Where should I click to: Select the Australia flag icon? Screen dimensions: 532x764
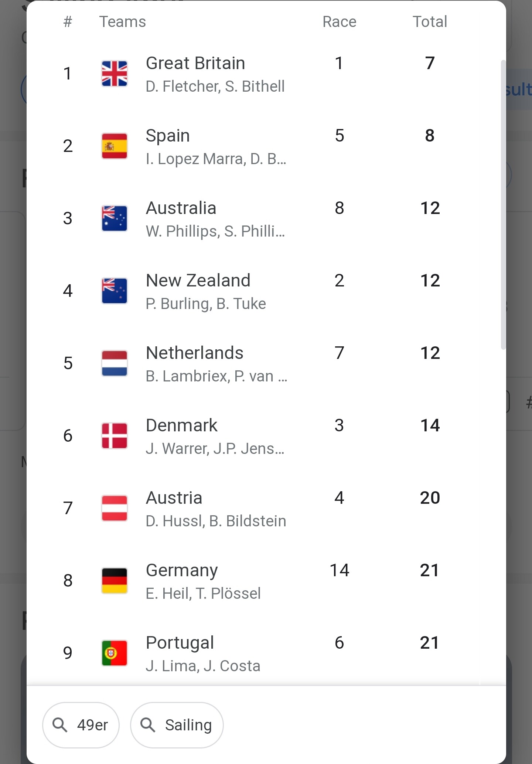[x=115, y=218]
